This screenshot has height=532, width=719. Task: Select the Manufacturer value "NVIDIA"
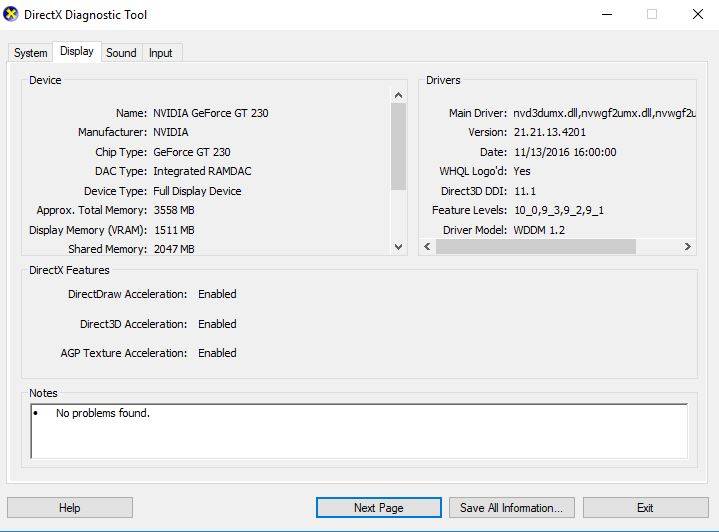[171, 132]
